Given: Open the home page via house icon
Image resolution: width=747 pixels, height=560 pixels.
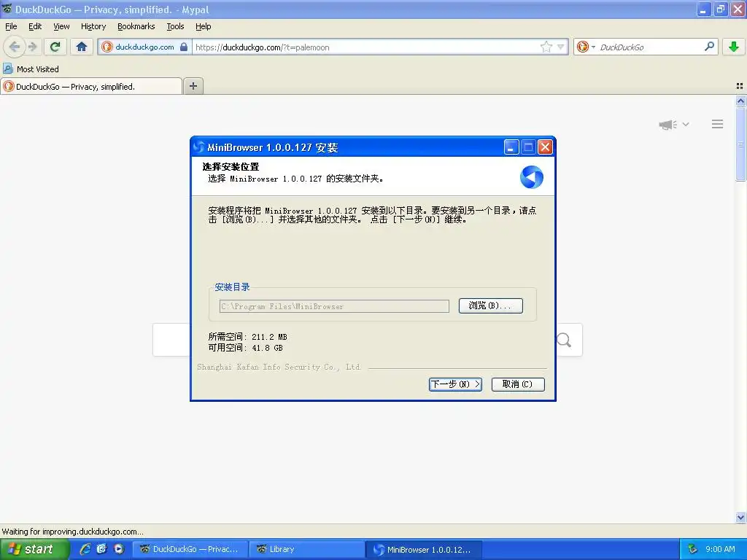Looking at the screenshot, I should [x=82, y=47].
